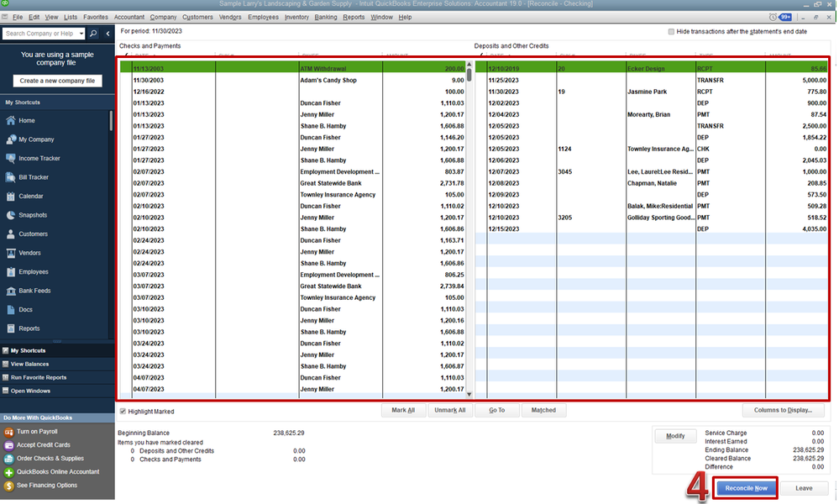Screen dimensions: 839x504
Task: Click the Reconcile Now button
Action: click(x=746, y=488)
